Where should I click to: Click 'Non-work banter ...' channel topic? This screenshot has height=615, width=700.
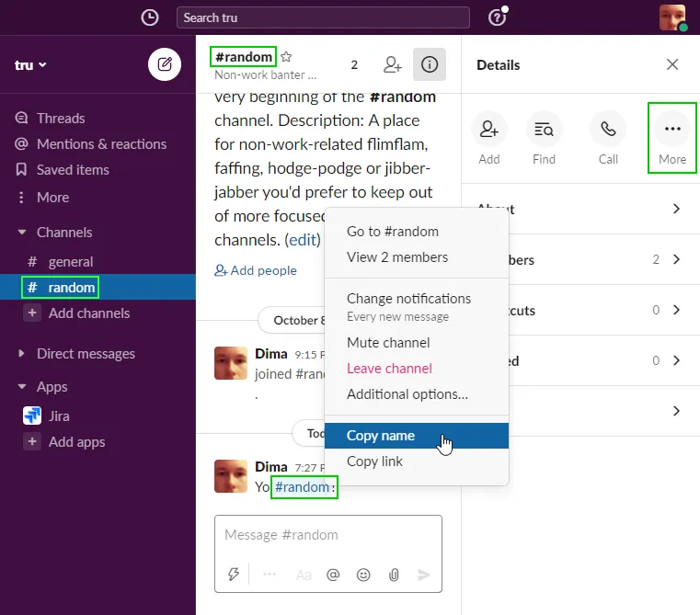pyautogui.click(x=265, y=75)
